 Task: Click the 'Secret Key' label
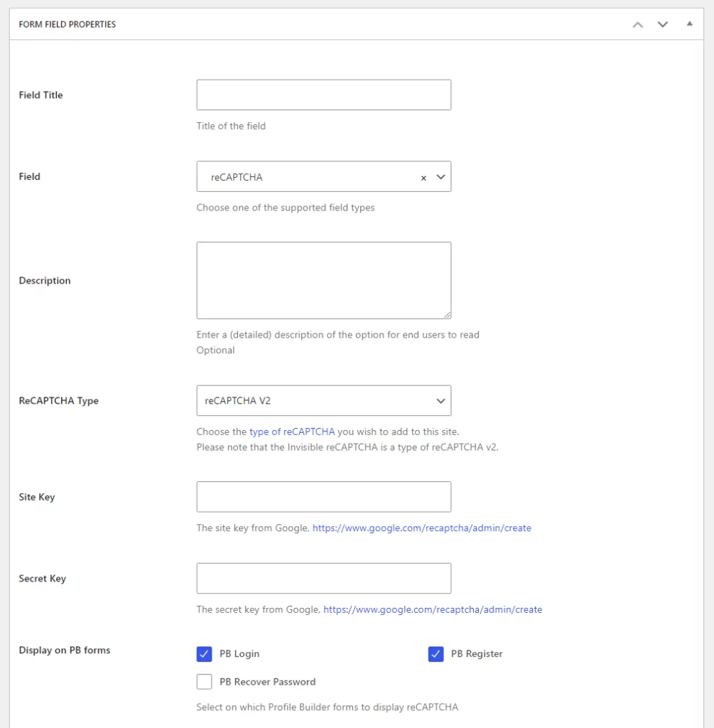42,579
